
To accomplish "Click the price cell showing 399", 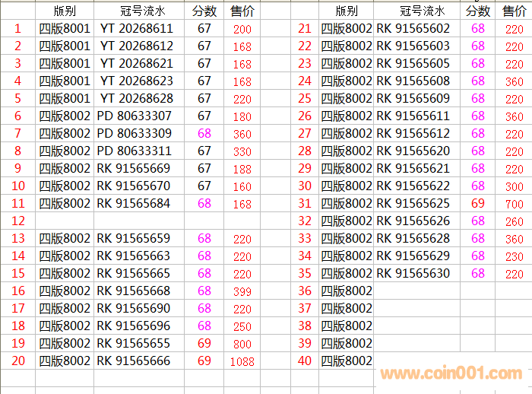I will (242, 291).
